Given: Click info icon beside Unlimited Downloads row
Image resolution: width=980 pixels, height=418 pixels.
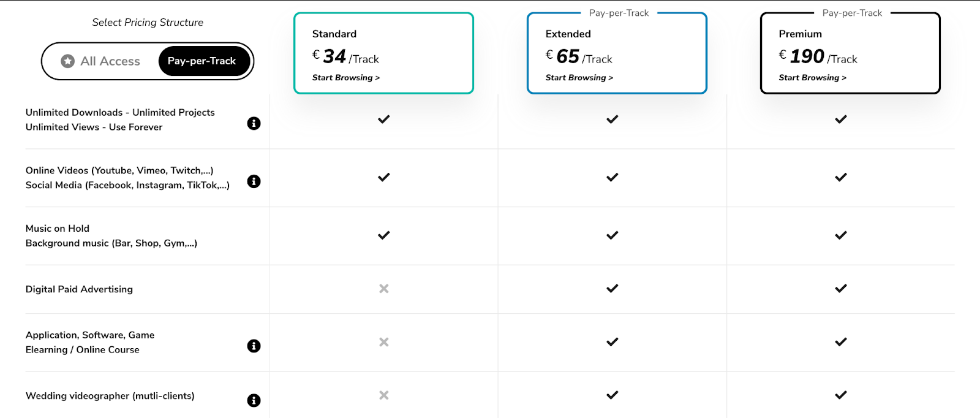Looking at the screenshot, I should tap(254, 123).
